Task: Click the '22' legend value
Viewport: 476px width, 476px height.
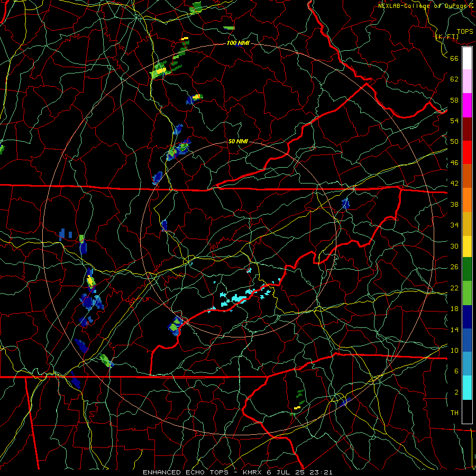Action: 454,288
